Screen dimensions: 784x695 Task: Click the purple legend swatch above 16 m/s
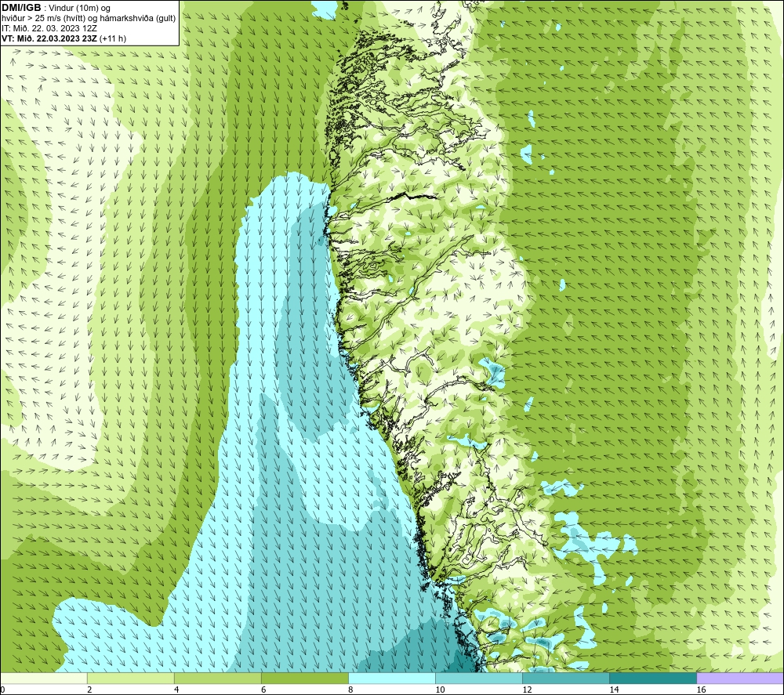[739, 679]
